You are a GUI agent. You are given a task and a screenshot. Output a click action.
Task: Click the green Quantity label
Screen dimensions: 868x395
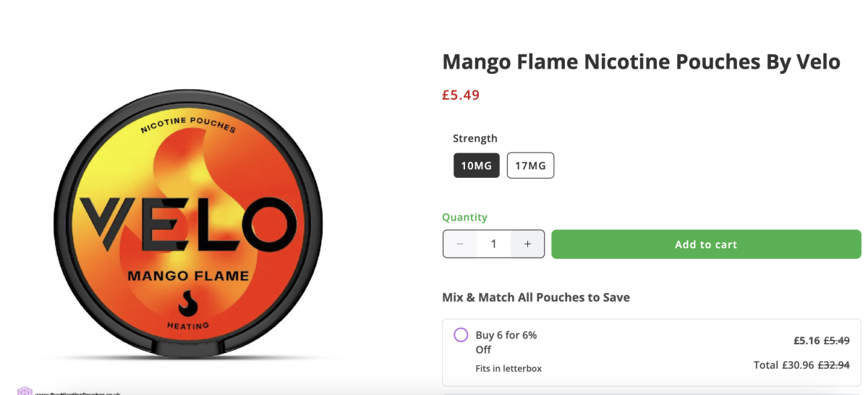coord(464,217)
